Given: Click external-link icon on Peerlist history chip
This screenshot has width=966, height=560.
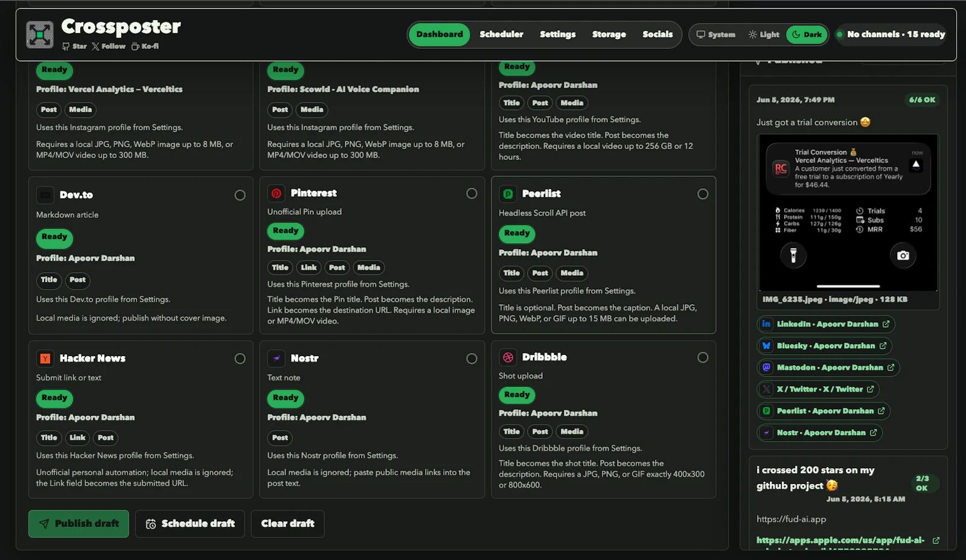Looking at the screenshot, I should click(881, 411).
